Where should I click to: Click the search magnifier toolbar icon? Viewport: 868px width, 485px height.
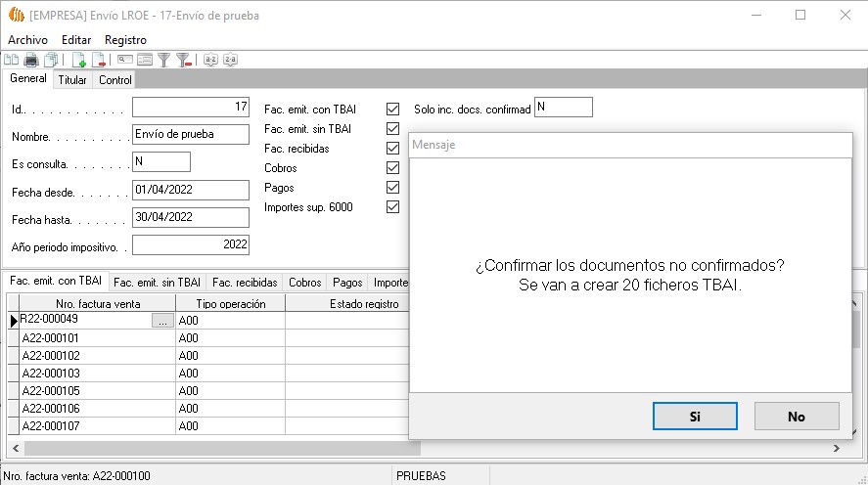point(125,60)
